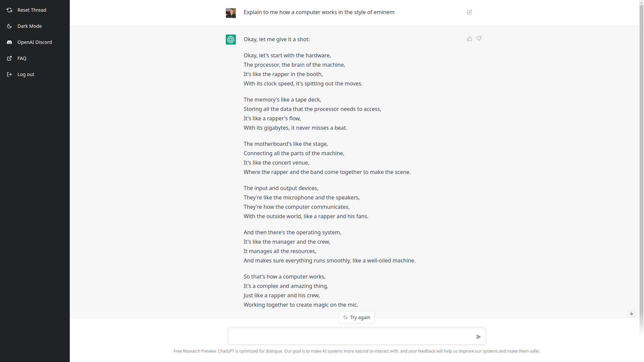The height and width of the screenshot is (362, 644).
Task: Focus the chat message input field
Action: pos(351,336)
